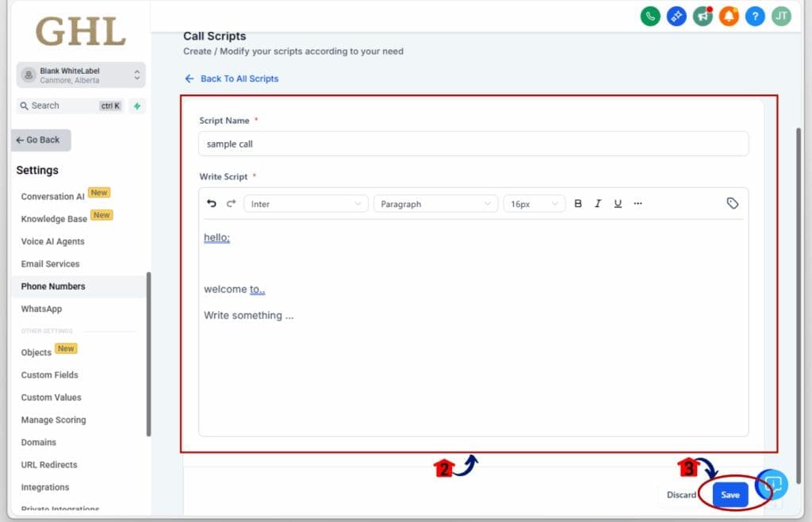Click the Save button
812x522 pixels.
click(730, 494)
